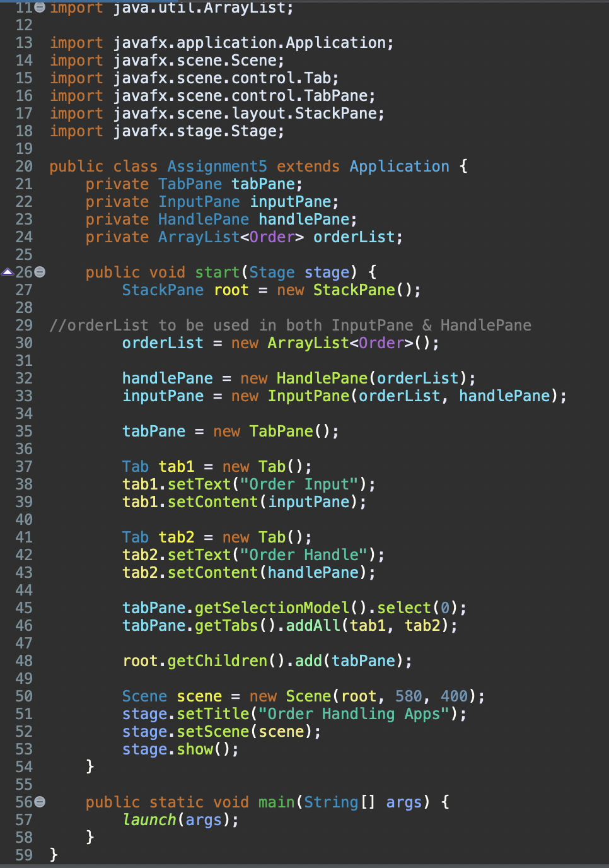Click the setText call for "Order Input"
Image resolution: width=609 pixels, height=868 pixels.
point(199,484)
